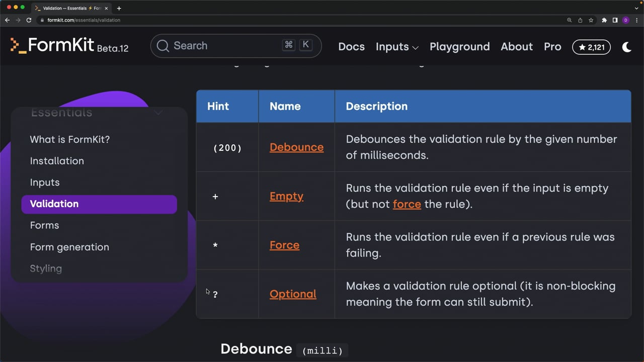Follow the Force link in Name column
This screenshot has height=362, width=644.
click(x=284, y=245)
